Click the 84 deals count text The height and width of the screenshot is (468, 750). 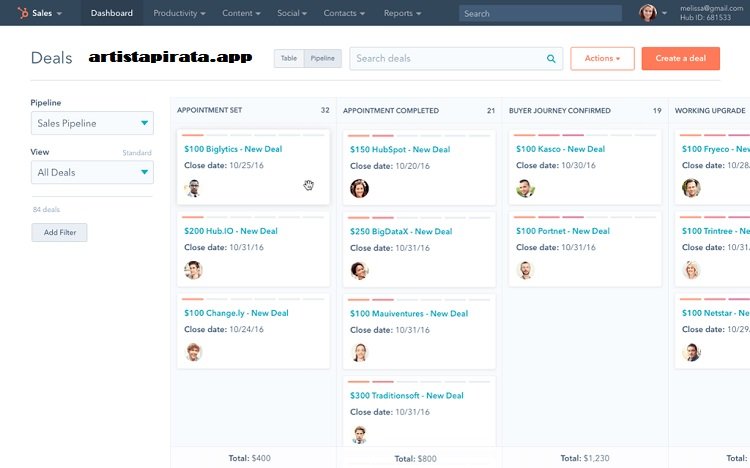tap(46, 210)
